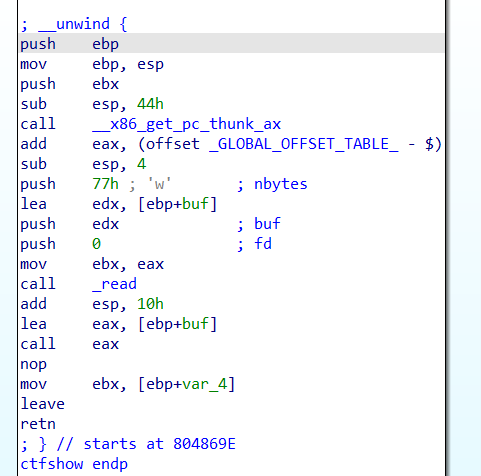Follow the '_read' function call
Screen dimensions: 481x476
pyautogui.click(x=115, y=284)
